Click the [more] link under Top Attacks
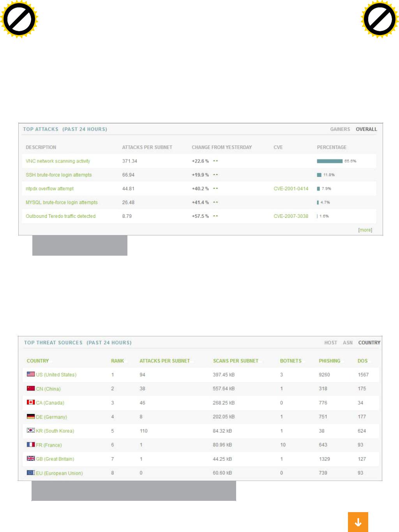Screen dimensions: 399x532 coord(365,230)
